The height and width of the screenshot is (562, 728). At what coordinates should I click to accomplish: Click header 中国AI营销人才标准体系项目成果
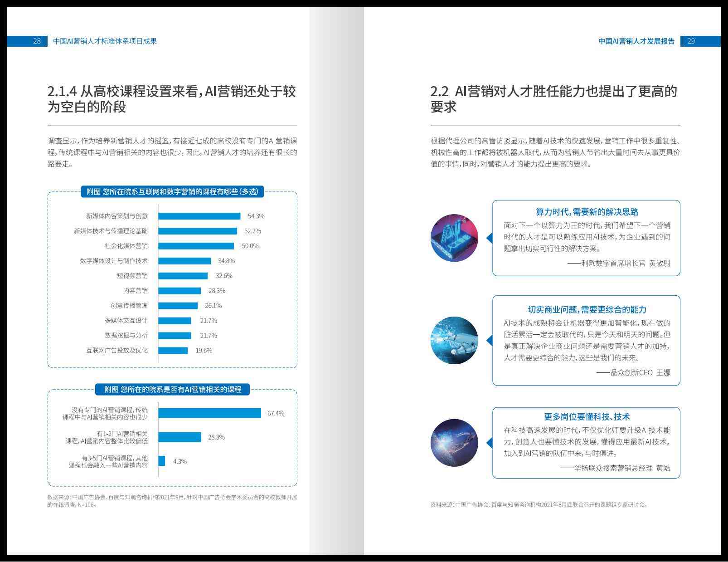click(105, 41)
